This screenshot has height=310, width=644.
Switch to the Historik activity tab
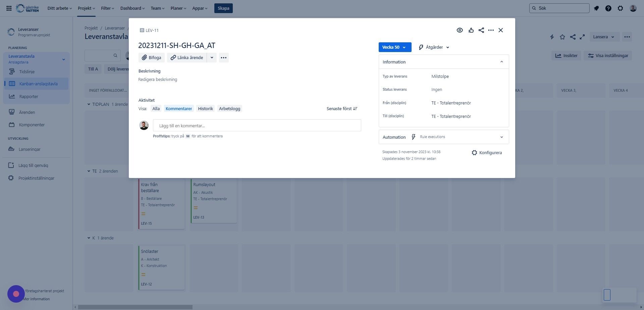(205, 108)
